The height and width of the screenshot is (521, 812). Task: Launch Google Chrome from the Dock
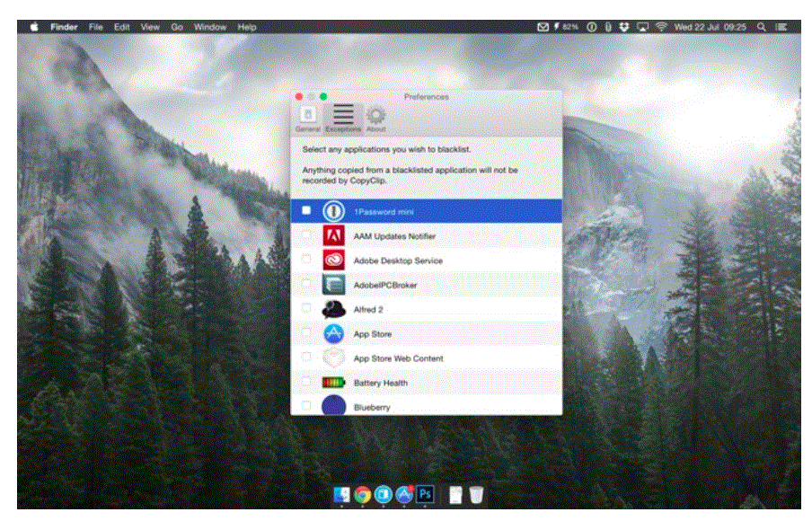pyautogui.click(x=363, y=495)
